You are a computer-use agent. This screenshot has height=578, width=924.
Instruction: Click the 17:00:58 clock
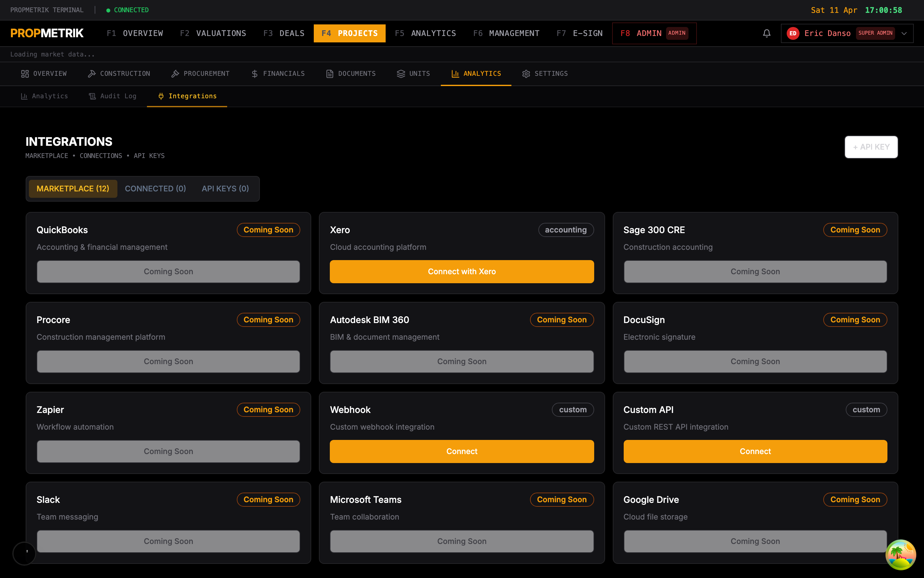pyautogui.click(x=884, y=10)
